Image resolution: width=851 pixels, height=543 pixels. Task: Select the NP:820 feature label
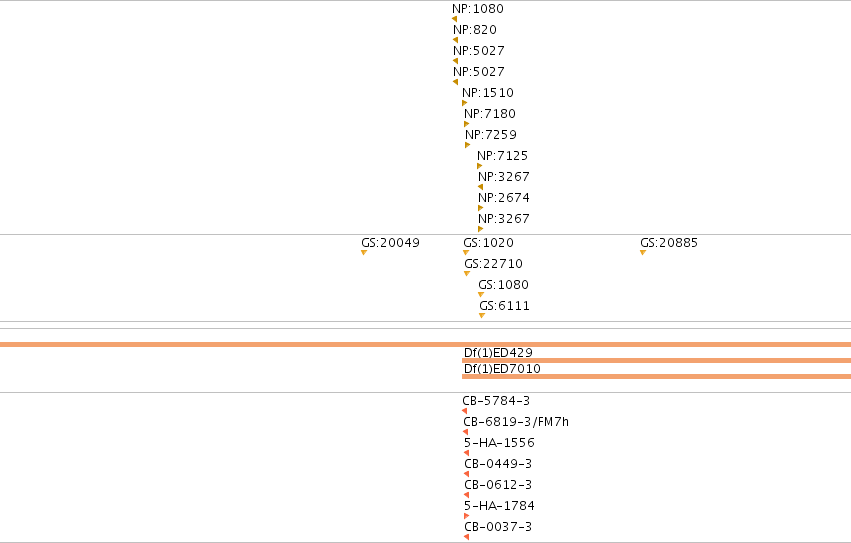point(475,30)
